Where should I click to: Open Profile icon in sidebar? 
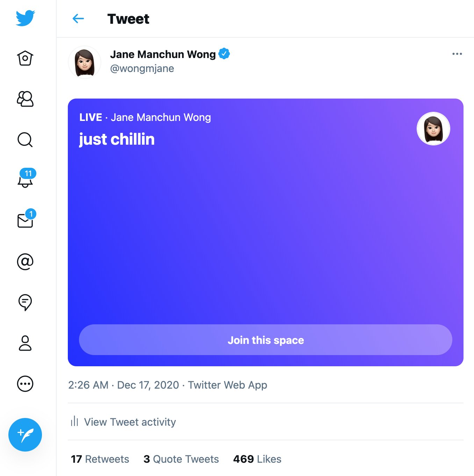point(25,343)
